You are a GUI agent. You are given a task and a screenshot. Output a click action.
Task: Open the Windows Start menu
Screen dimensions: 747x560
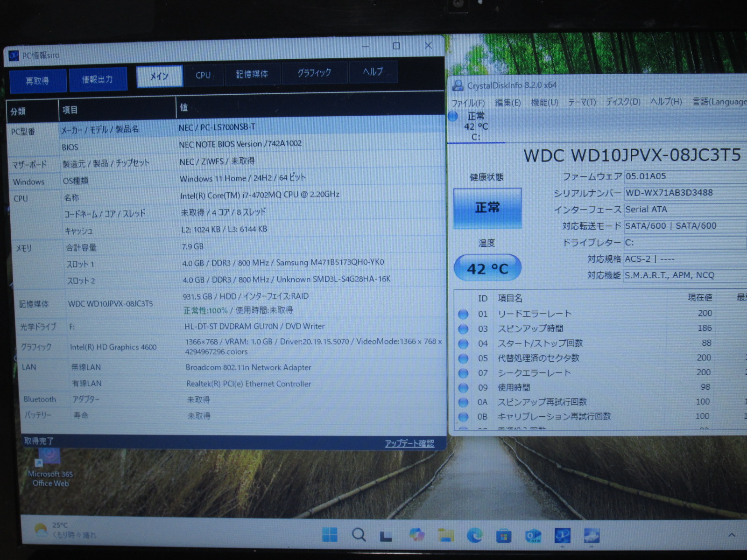pos(330,535)
